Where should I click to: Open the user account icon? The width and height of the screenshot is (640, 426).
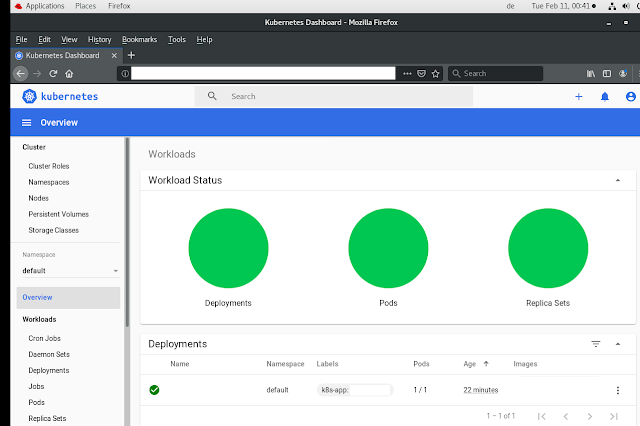pyautogui.click(x=630, y=97)
